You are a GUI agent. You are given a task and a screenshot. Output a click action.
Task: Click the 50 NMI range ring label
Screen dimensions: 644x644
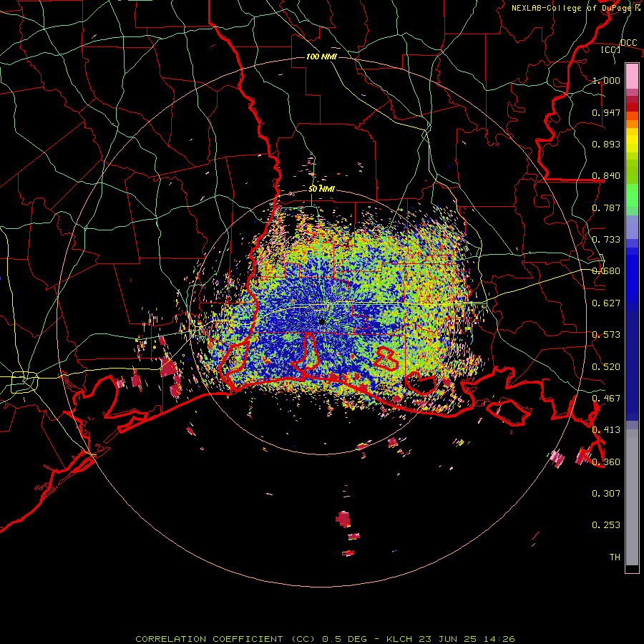(x=321, y=189)
